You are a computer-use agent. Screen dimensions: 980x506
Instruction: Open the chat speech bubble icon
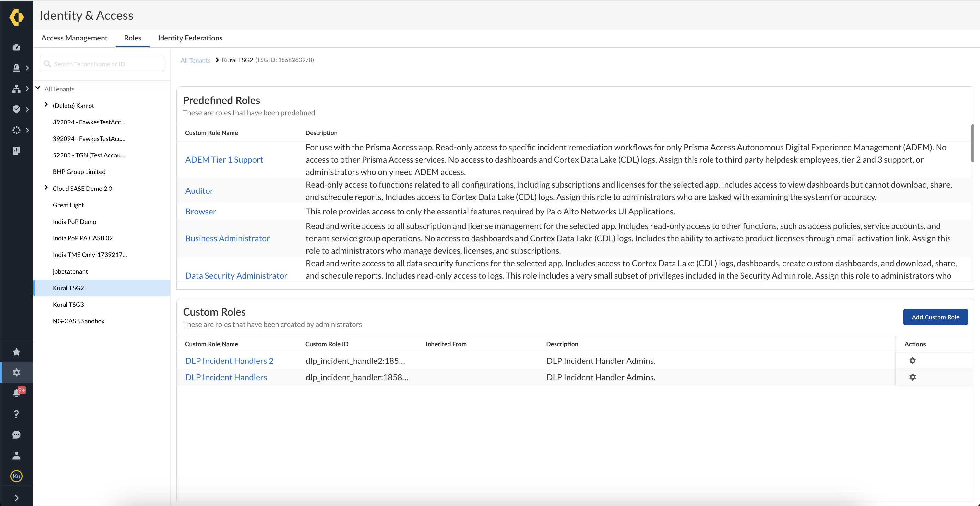click(x=16, y=434)
